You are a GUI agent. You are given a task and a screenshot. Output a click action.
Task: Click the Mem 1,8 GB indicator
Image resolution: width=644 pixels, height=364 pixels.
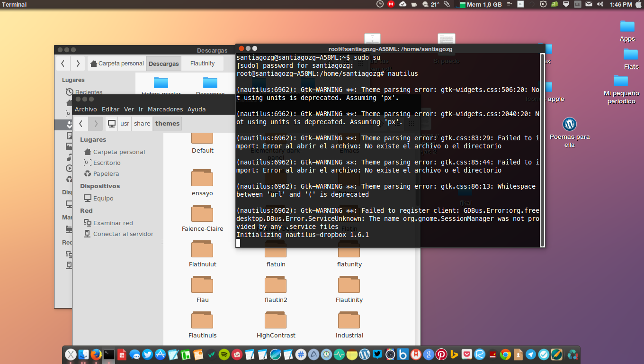pyautogui.click(x=482, y=4)
